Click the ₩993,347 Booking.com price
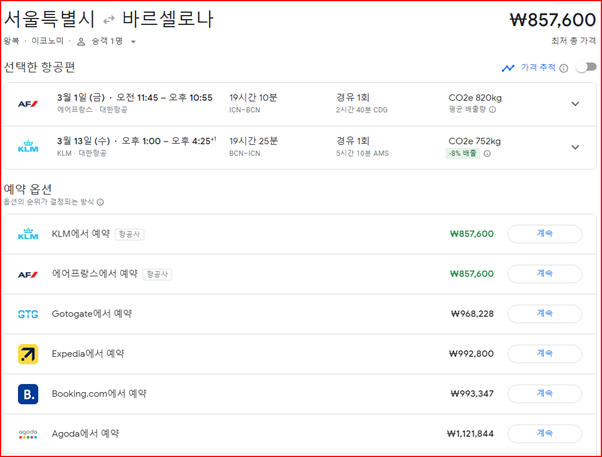The height and width of the screenshot is (457, 602). [x=472, y=394]
